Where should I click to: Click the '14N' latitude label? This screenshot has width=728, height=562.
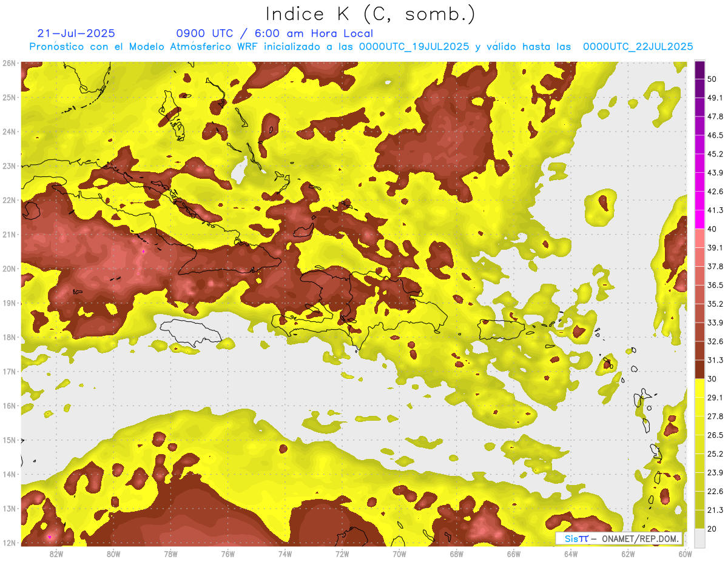pyautogui.click(x=8, y=474)
